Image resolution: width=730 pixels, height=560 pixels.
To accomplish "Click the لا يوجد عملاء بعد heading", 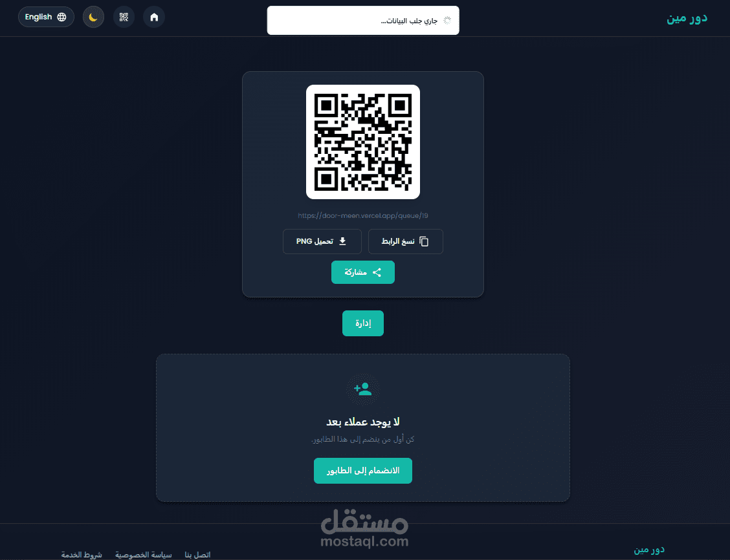I will 363,422.
